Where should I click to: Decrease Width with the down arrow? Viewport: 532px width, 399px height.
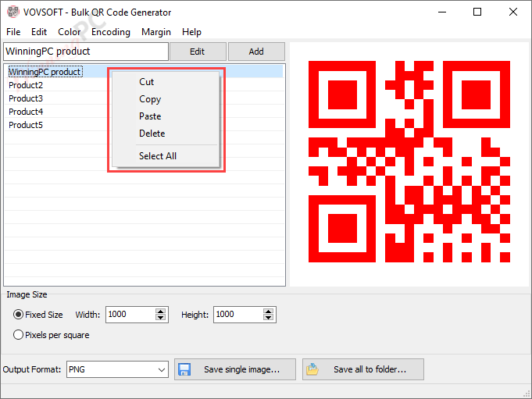(x=160, y=318)
